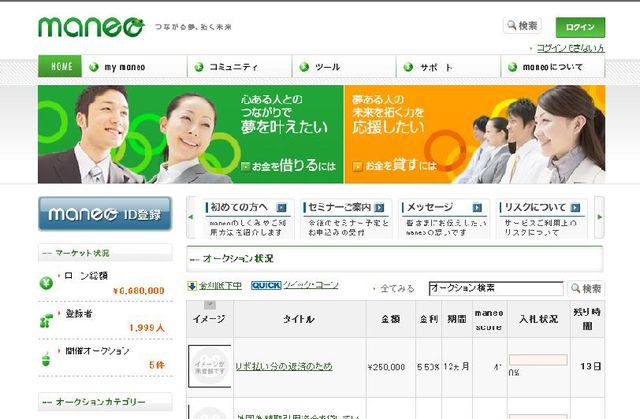Click the maneo ID登録 button
640x419 pixels.
click(105, 214)
